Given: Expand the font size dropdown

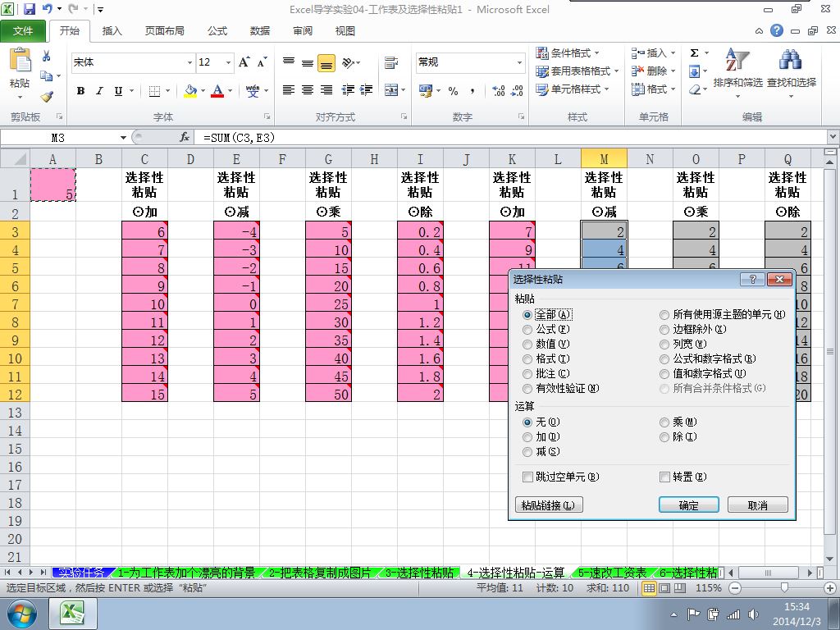Looking at the screenshot, I should (226, 62).
